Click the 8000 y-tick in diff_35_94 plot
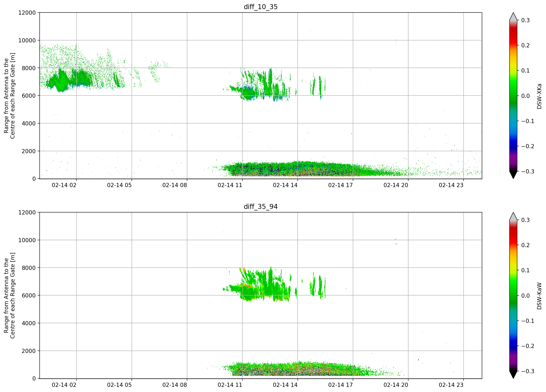The image size is (546, 392). point(29,268)
